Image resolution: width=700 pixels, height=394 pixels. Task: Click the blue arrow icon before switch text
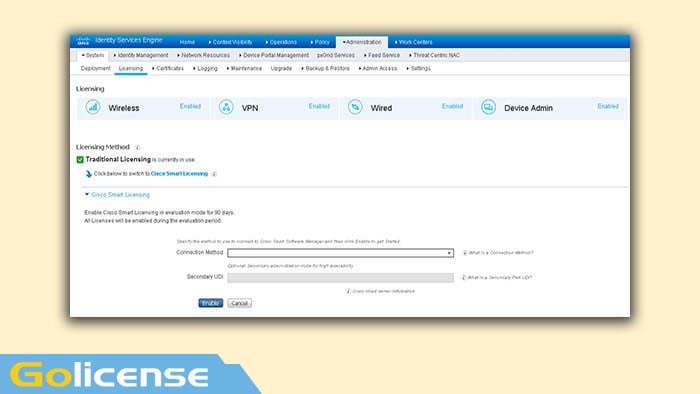click(88, 174)
